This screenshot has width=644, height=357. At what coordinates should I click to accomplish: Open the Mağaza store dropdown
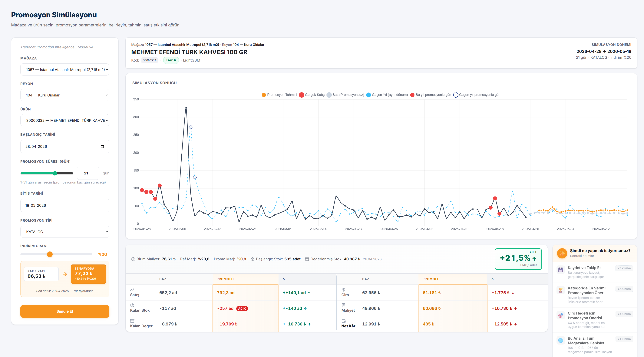65,70
